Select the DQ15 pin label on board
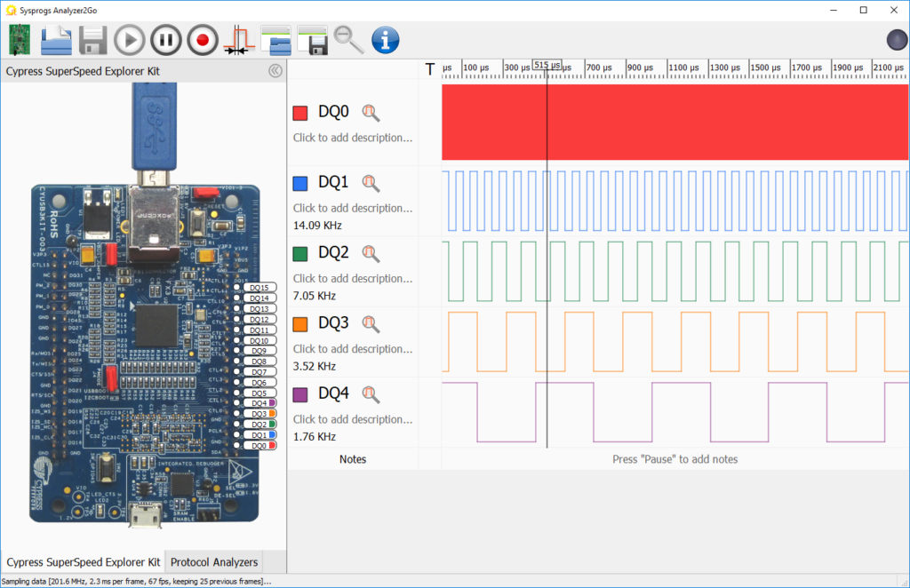This screenshot has height=588, width=910. point(259,287)
